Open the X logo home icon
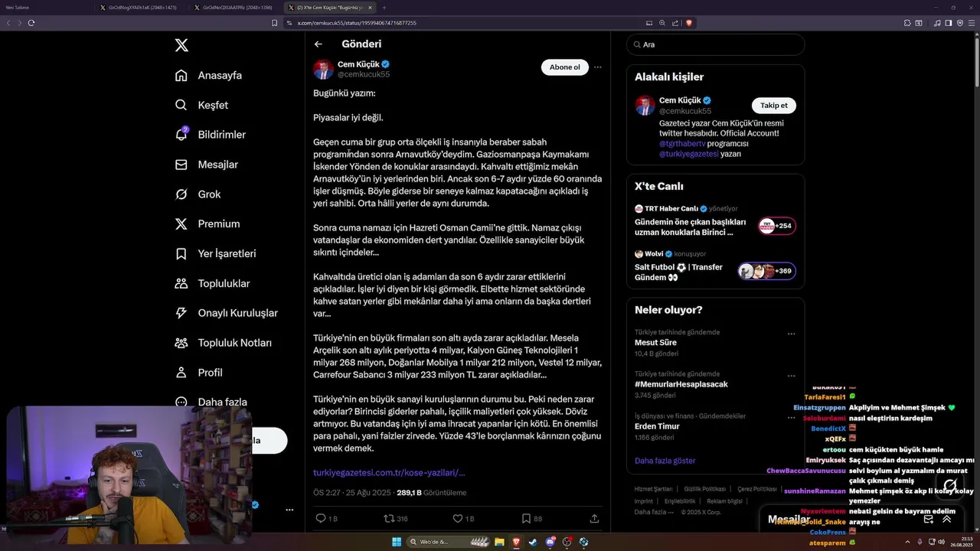The image size is (980, 551). [x=181, y=45]
